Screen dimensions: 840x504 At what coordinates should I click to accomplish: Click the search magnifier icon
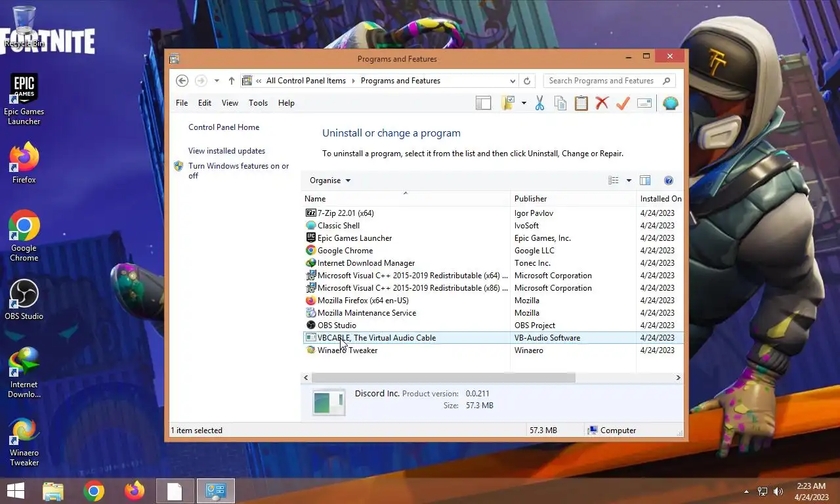(667, 81)
